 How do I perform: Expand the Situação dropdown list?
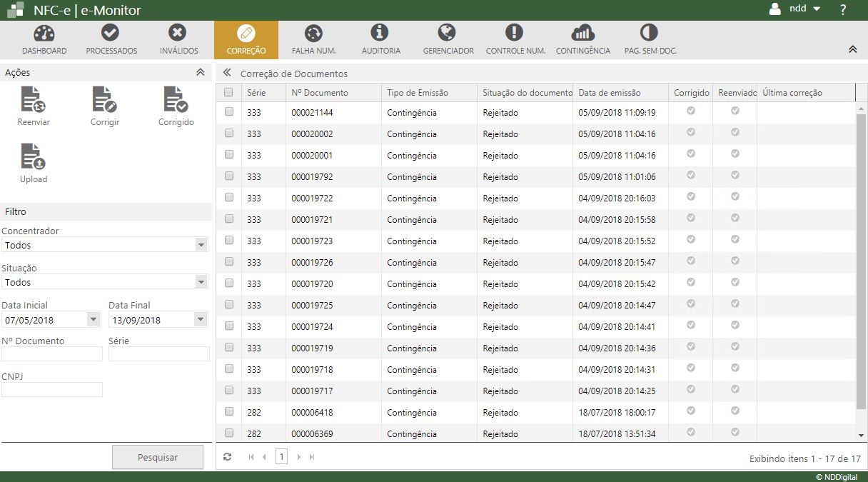tap(201, 282)
